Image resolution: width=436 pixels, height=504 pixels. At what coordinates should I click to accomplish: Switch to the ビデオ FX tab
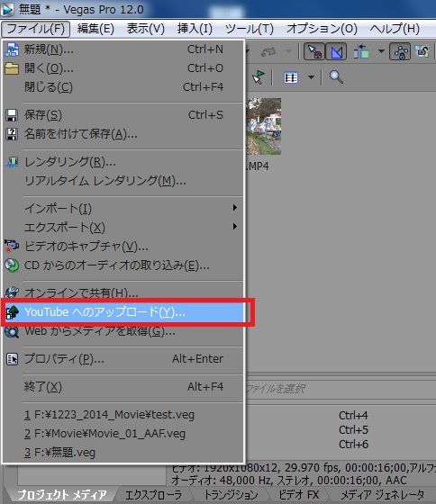point(298,495)
